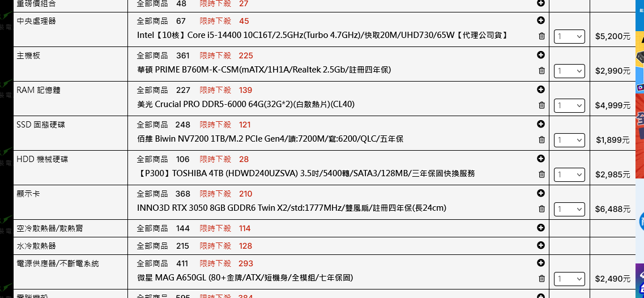Expand the RAM 記憶體 row plus icon
The width and height of the screenshot is (644, 298).
tap(540, 89)
